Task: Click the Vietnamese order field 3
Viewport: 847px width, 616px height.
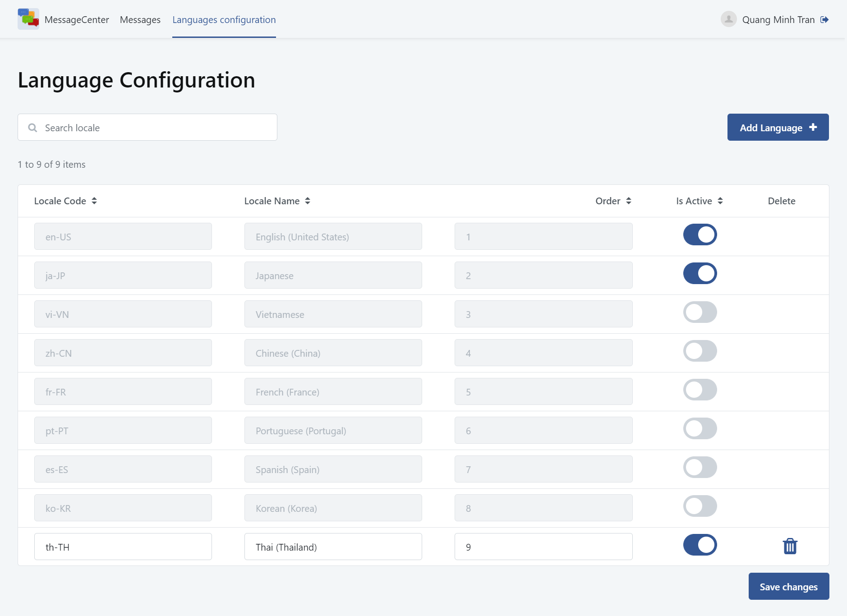Action: pos(543,314)
